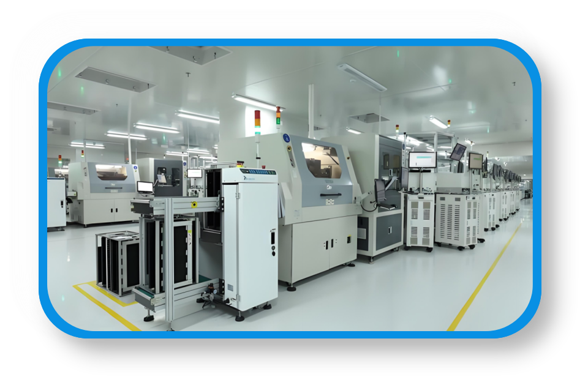This screenshot has width=588, height=385.
Task: Select the tilted black monitor on right
Action: click(458, 152)
